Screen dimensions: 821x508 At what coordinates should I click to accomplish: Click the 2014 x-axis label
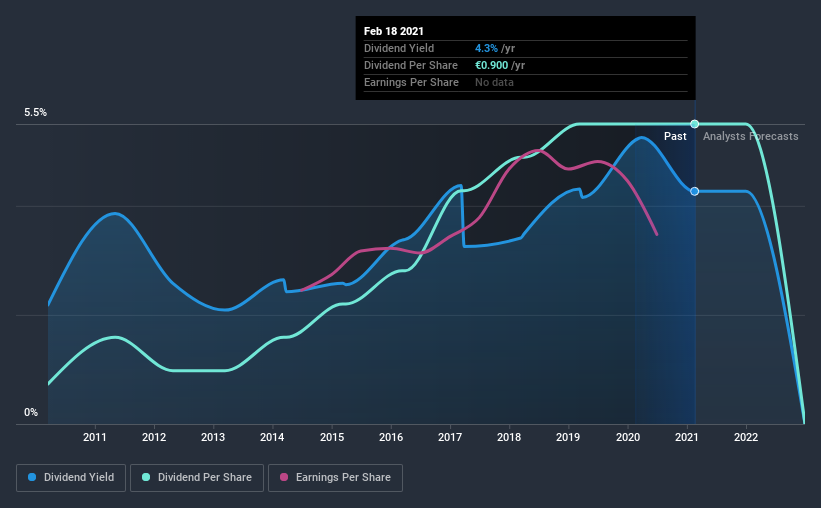pos(272,437)
